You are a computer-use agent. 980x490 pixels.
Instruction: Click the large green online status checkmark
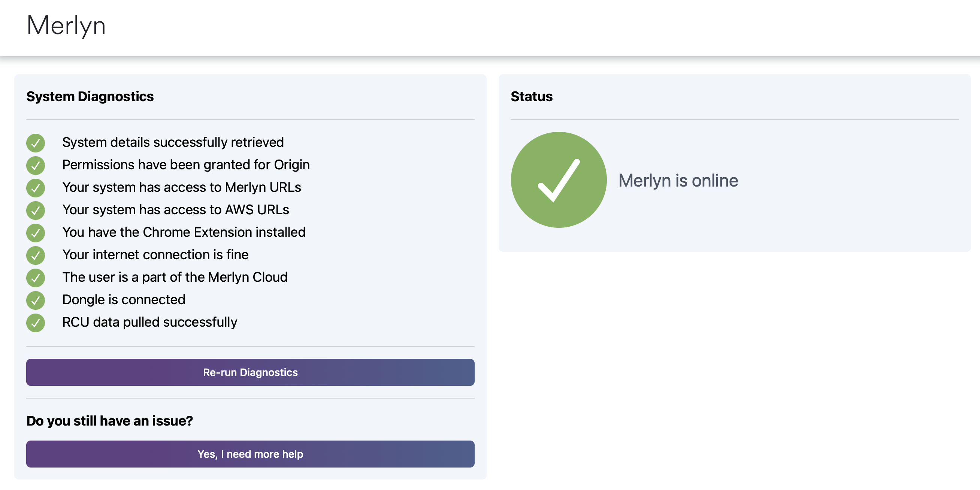click(559, 180)
